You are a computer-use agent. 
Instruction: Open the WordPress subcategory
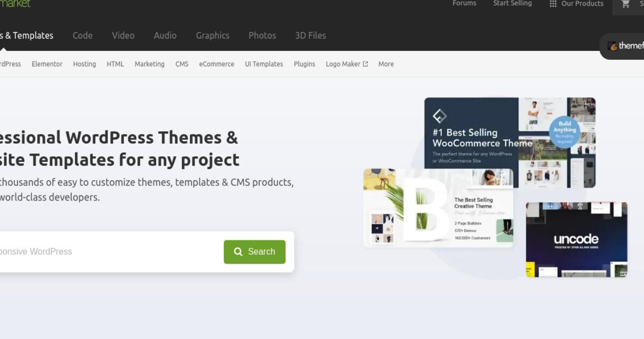tap(10, 64)
